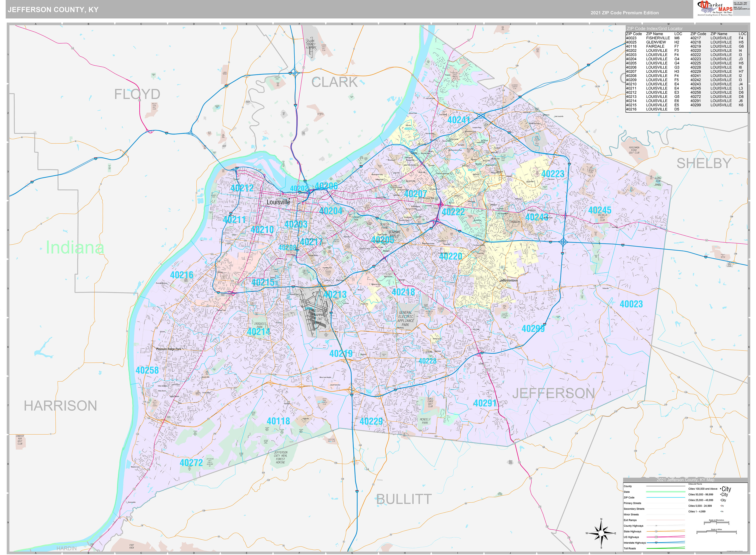Click the '2021 Jefferson County, KY Map' legend header
This screenshot has width=756, height=555.
685,480
